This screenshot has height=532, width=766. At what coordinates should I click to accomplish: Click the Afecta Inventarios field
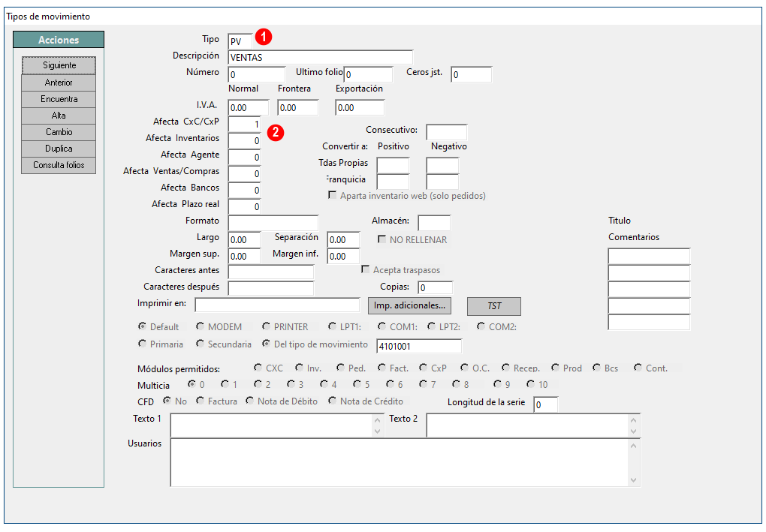coord(244,141)
